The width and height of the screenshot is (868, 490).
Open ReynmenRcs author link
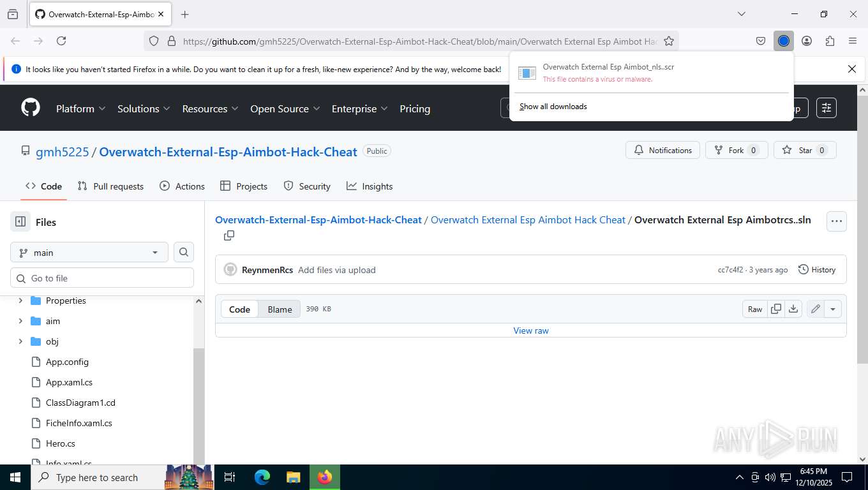click(267, 270)
